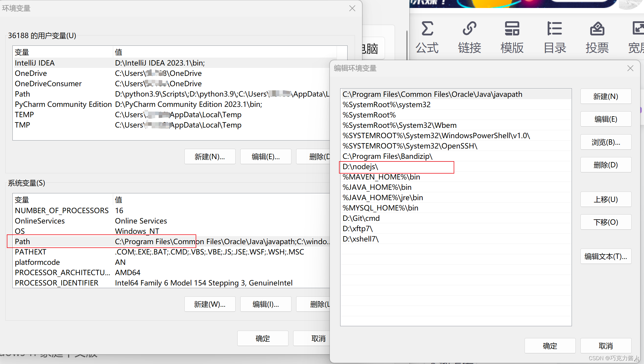This screenshot has width=644, height=364.
Task: Click 新建(W)... under system variables
Action: tap(210, 304)
